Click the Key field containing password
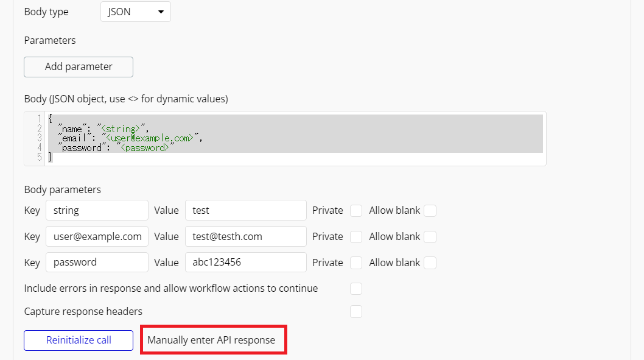 pos(97,263)
